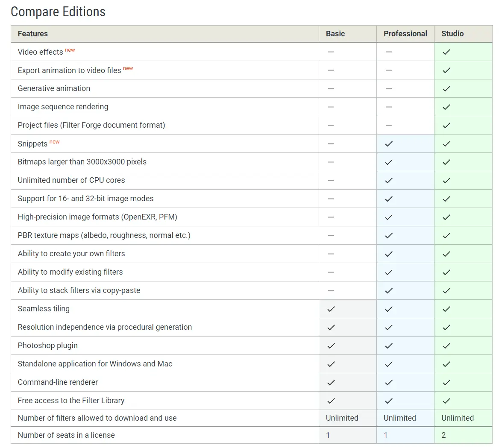Viewport: 499px width, 448px height.
Task: Expand the Professional column header
Action: 405,33
